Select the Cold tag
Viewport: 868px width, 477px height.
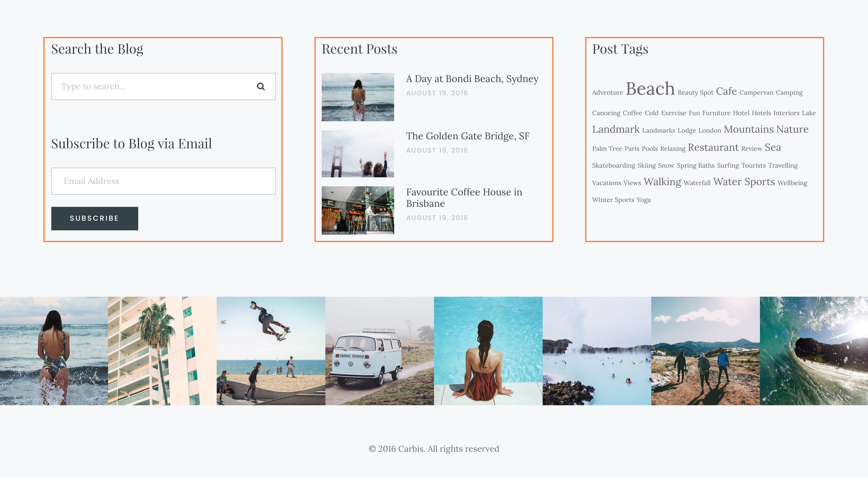click(x=651, y=113)
